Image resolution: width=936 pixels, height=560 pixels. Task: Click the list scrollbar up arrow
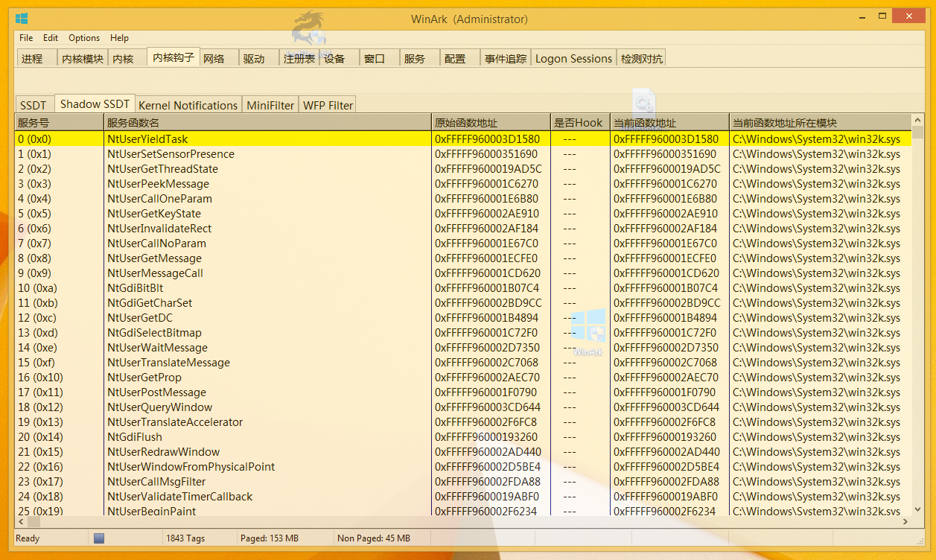(918, 121)
